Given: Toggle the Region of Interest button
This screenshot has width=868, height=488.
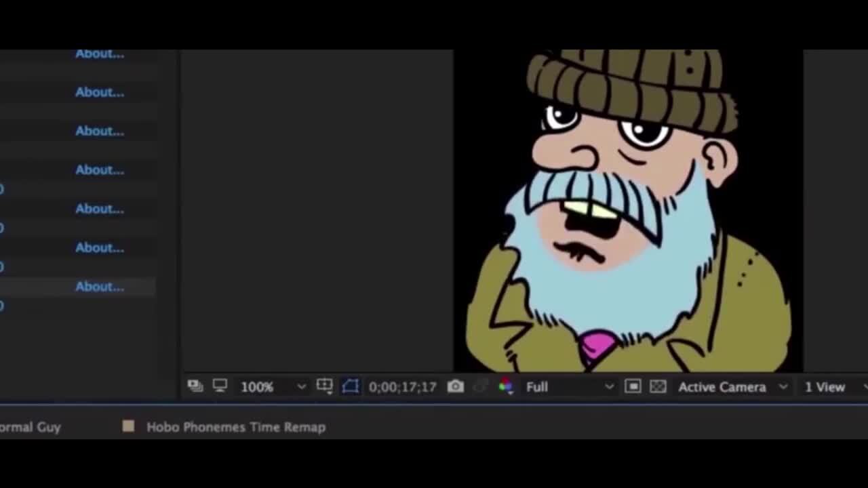Looking at the screenshot, I should pos(633,386).
